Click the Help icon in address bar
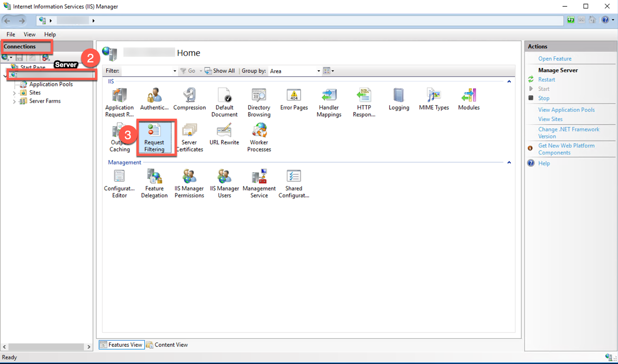The height and width of the screenshot is (364, 618). [605, 20]
